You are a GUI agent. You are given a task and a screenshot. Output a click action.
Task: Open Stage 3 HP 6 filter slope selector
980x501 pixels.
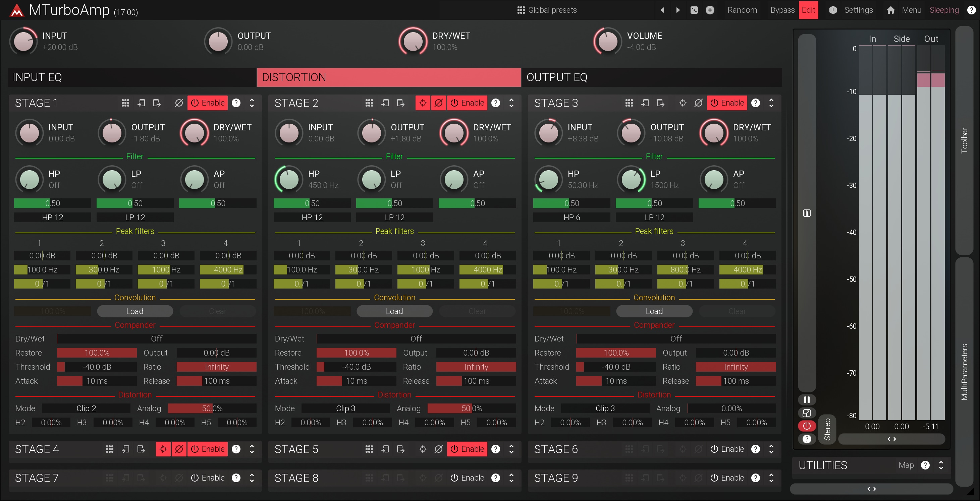(571, 217)
